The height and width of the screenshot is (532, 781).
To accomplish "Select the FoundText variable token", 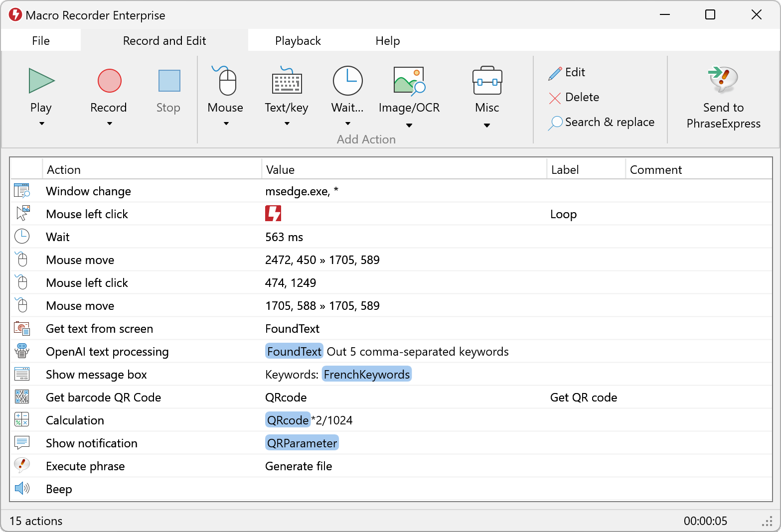I will coord(294,351).
